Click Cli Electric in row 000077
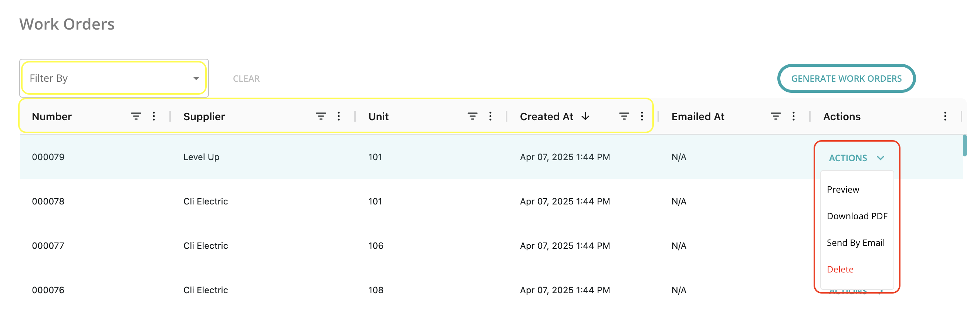980x315 pixels. [x=206, y=246]
